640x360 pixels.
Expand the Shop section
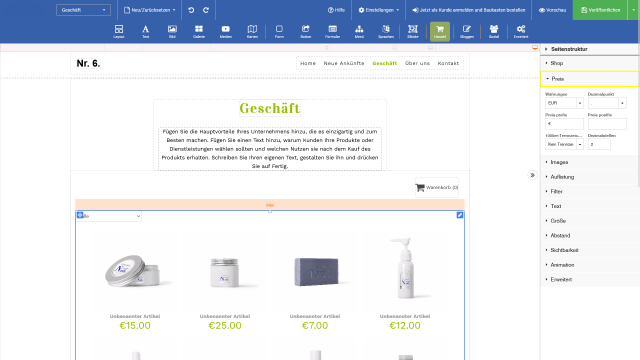tap(589, 63)
